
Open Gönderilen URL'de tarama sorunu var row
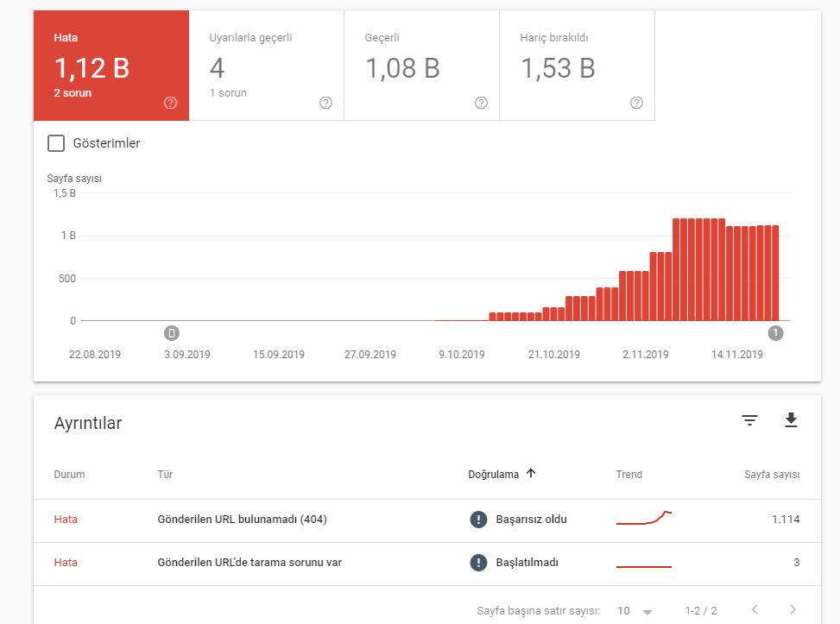pyautogui.click(x=249, y=563)
